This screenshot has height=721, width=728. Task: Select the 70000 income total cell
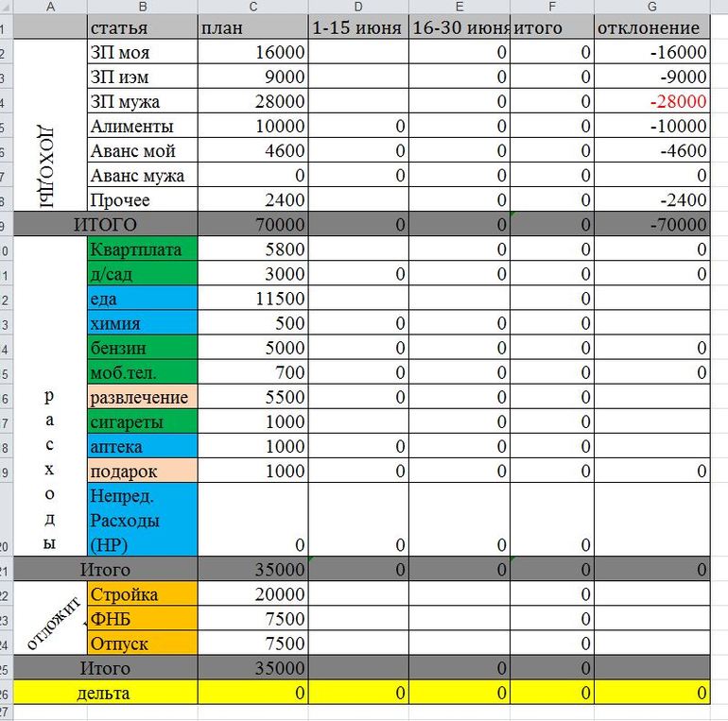[253, 225]
